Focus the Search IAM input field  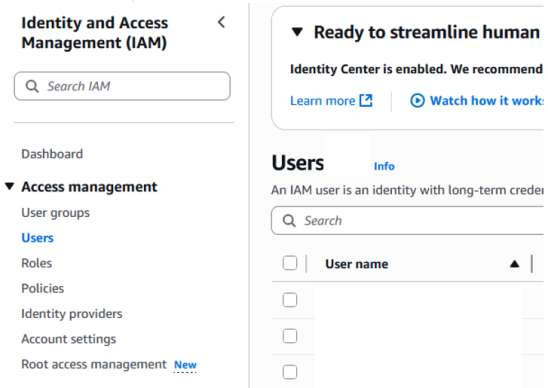pos(122,86)
